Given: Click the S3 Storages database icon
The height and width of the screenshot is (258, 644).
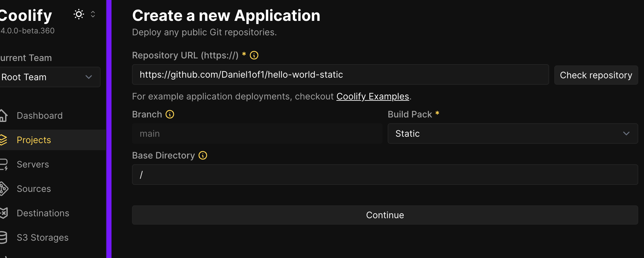Looking at the screenshot, I should coord(3,237).
